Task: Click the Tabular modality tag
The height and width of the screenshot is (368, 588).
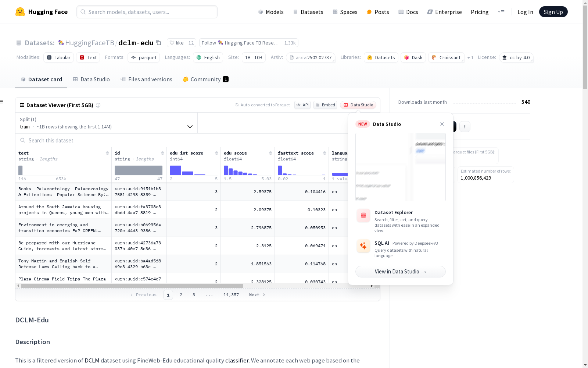Action: tap(59, 57)
